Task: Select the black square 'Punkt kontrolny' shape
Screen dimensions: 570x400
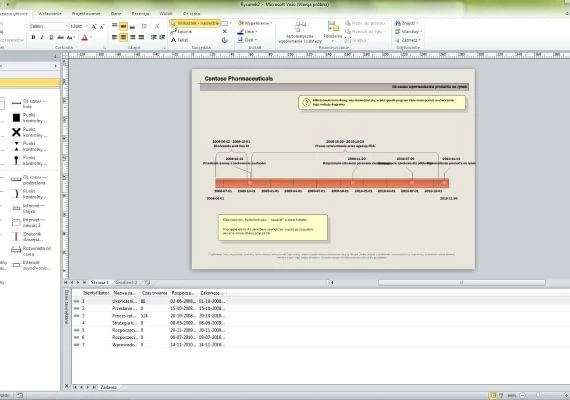Action: click(30, 118)
